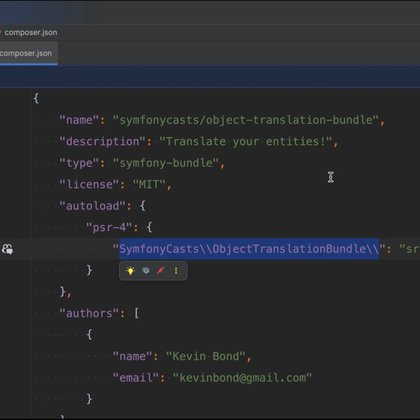Click the highlighted SymfonyCasts\\ObjectTranslationBundle\\ namespace key
420x420 pixels.
pyautogui.click(x=249, y=249)
